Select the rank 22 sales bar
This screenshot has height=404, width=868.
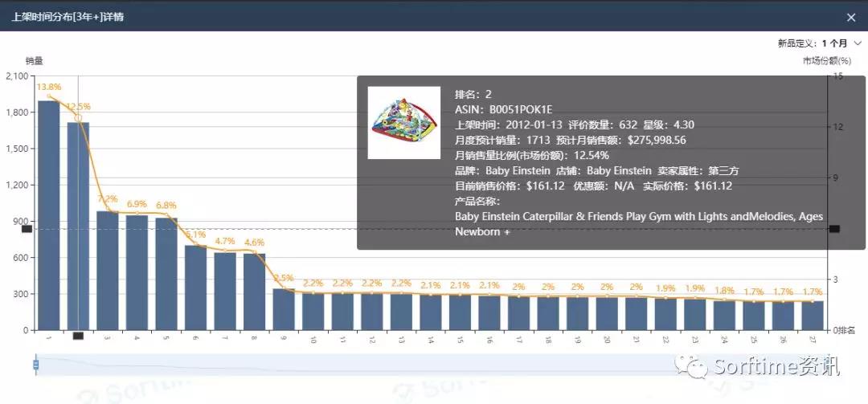[x=665, y=314]
